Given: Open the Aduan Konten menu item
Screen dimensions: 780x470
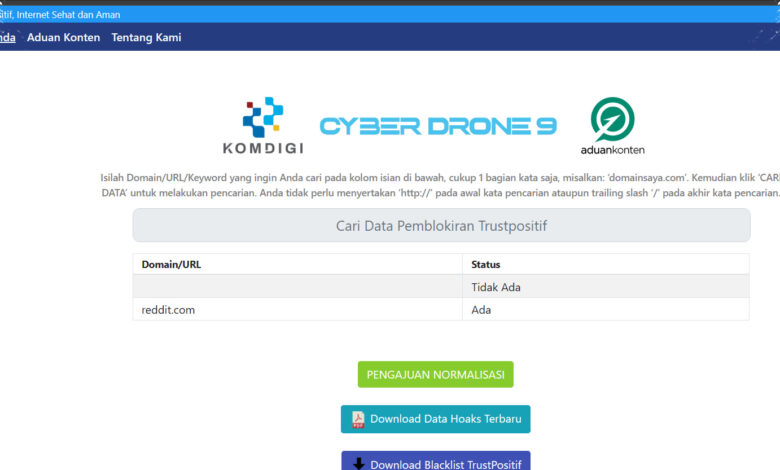Looking at the screenshot, I should pos(63,37).
